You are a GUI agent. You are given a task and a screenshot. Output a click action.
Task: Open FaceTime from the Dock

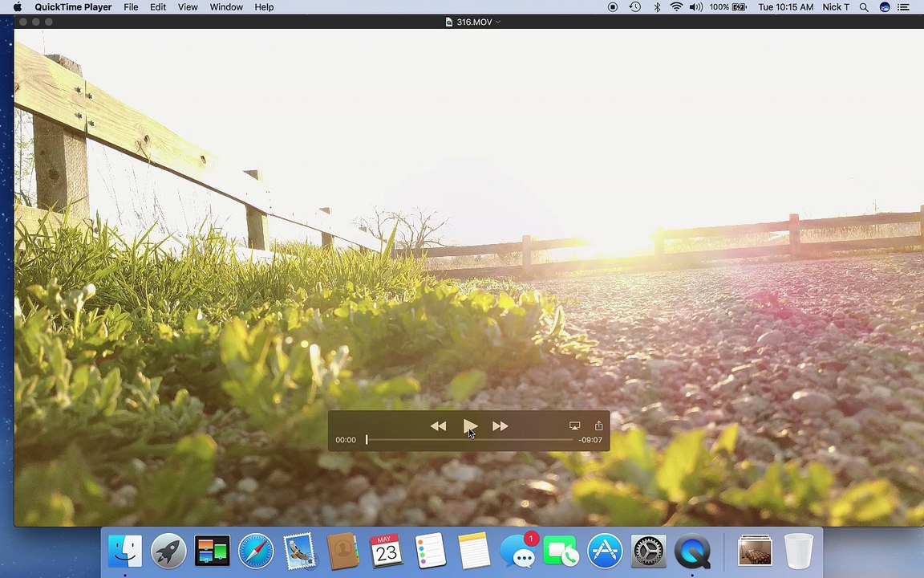pyautogui.click(x=561, y=551)
